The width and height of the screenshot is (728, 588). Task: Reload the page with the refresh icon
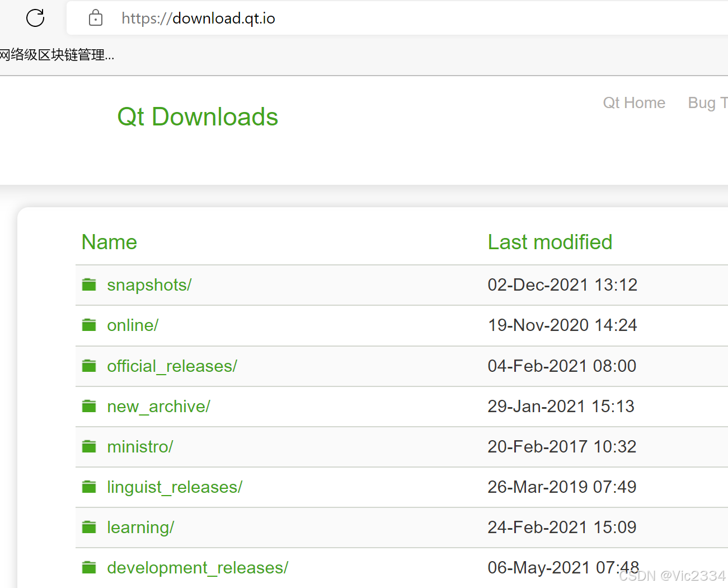[35, 18]
